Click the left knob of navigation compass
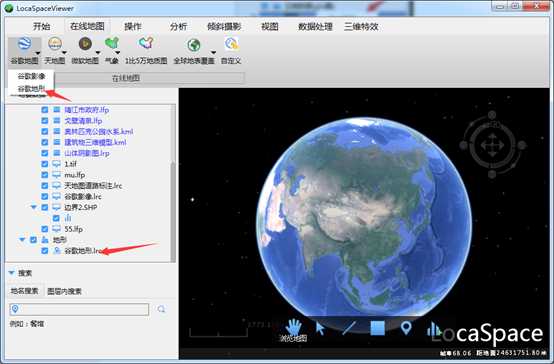This screenshot has width=554, height=364. tap(464, 145)
